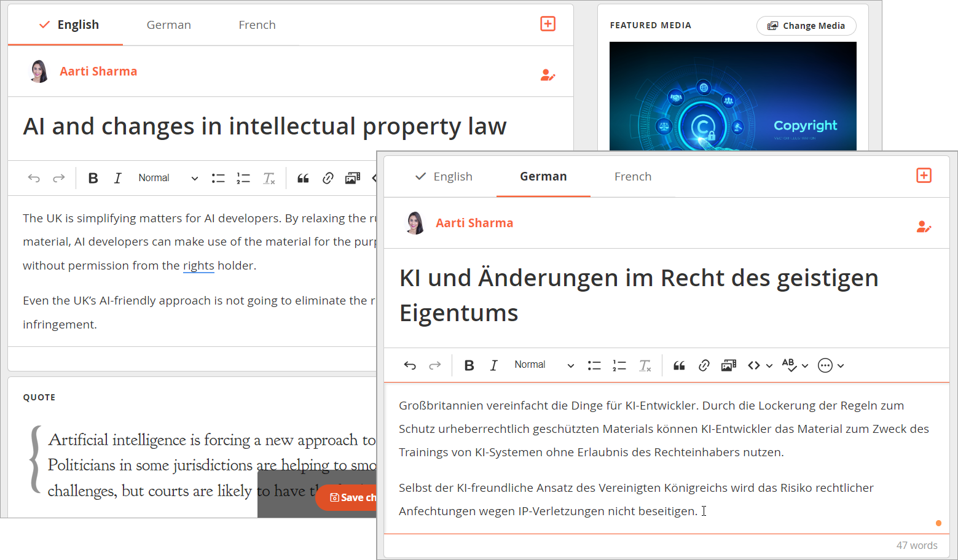Click the Change Media button
Viewport: 958px width, 560px height.
[806, 26]
